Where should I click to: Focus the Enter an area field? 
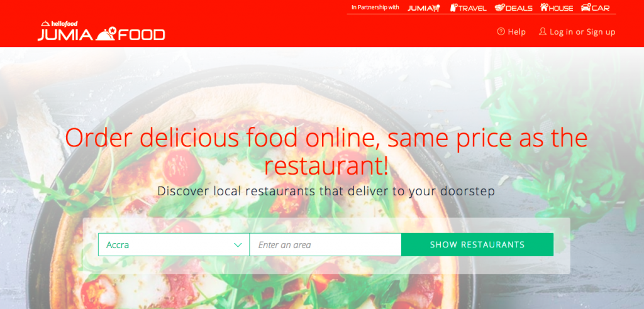[x=325, y=244]
